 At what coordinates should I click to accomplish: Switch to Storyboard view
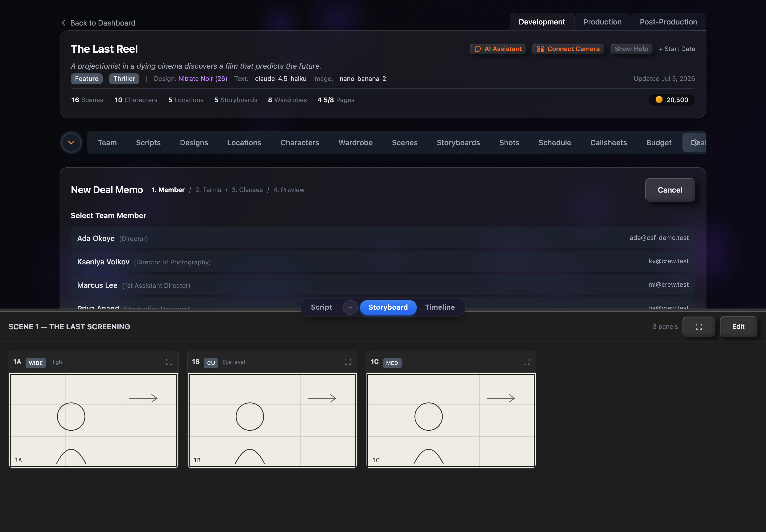388,307
